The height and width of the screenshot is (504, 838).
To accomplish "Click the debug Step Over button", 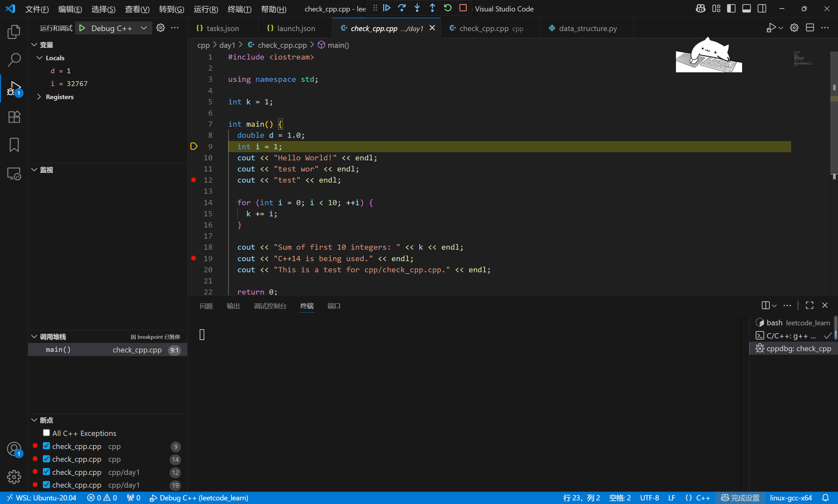I will coord(402,8).
